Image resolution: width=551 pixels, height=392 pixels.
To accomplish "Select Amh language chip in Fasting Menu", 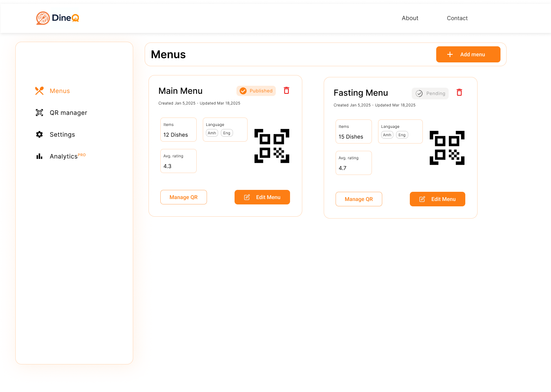I will pyautogui.click(x=387, y=135).
